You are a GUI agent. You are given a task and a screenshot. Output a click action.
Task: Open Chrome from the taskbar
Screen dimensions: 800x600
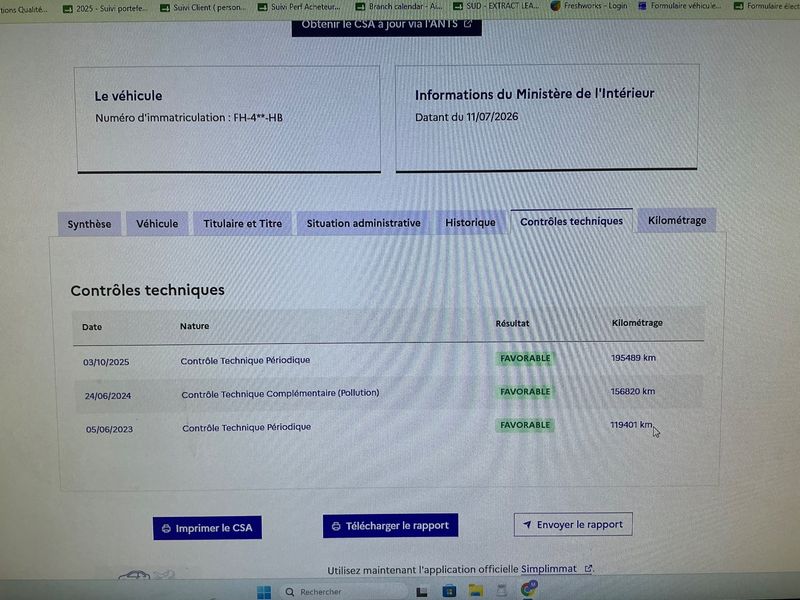[x=529, y=589]
